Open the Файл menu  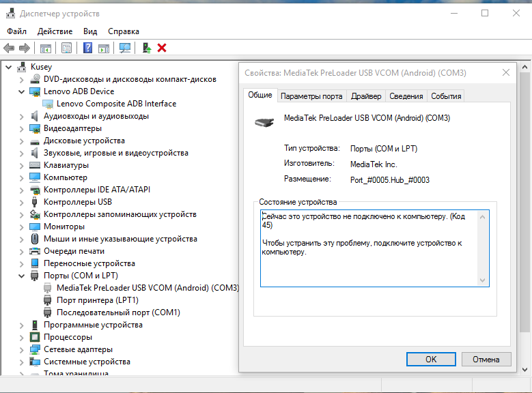[x=16, y=31]
